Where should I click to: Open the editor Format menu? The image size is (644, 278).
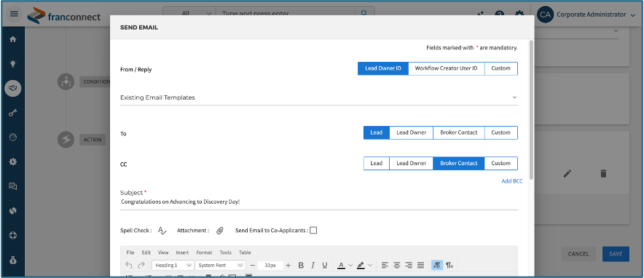[204, 253]
